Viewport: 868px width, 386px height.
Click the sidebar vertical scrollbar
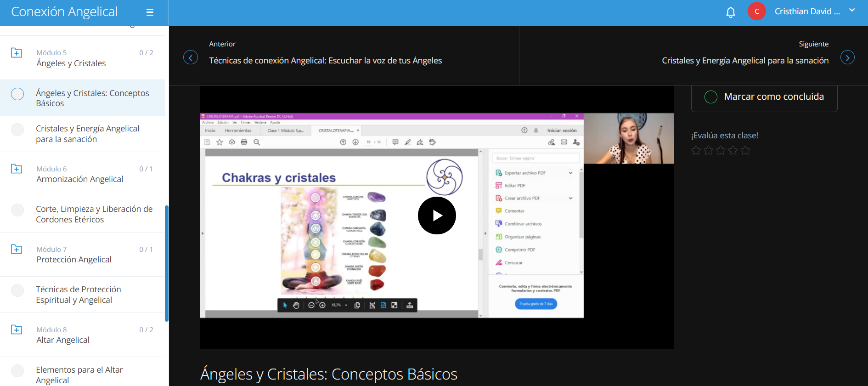(x=167, y=263)
